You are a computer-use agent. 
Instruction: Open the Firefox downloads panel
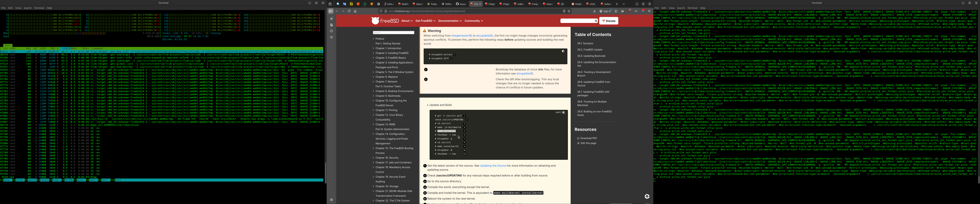pyautogui.click(x=594, y=11)
